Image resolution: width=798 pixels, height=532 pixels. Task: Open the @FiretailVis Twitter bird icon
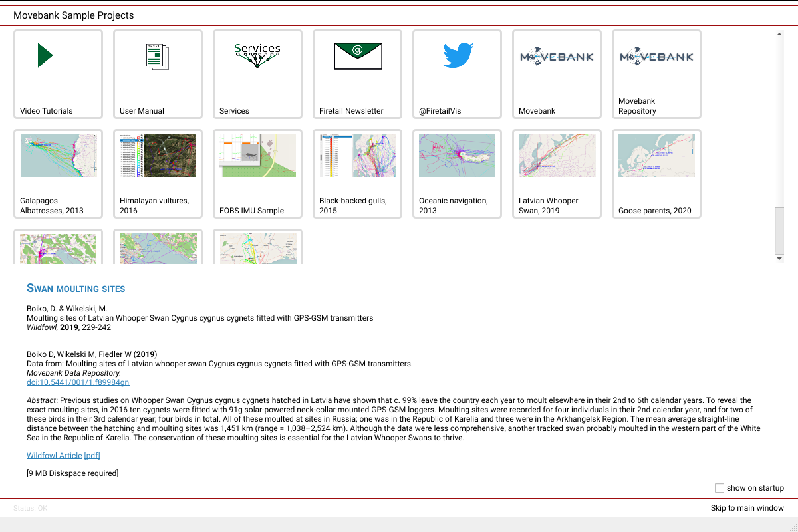click(458, 56)
